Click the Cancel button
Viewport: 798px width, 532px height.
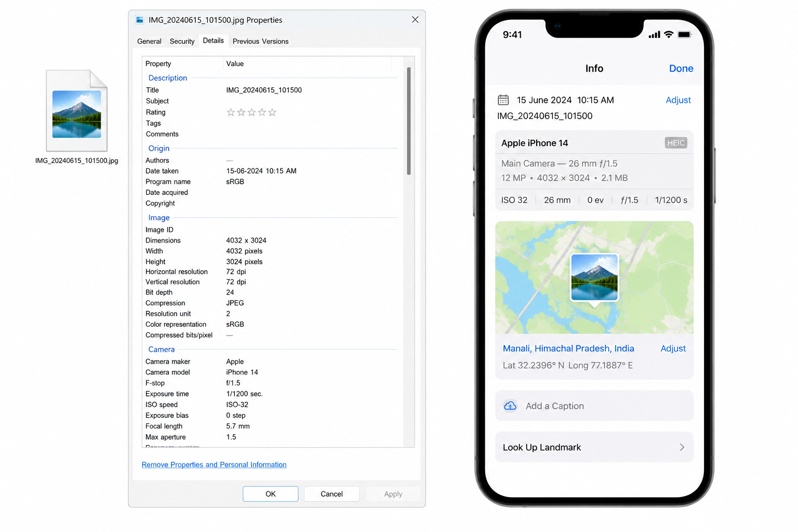coord(331,494)
